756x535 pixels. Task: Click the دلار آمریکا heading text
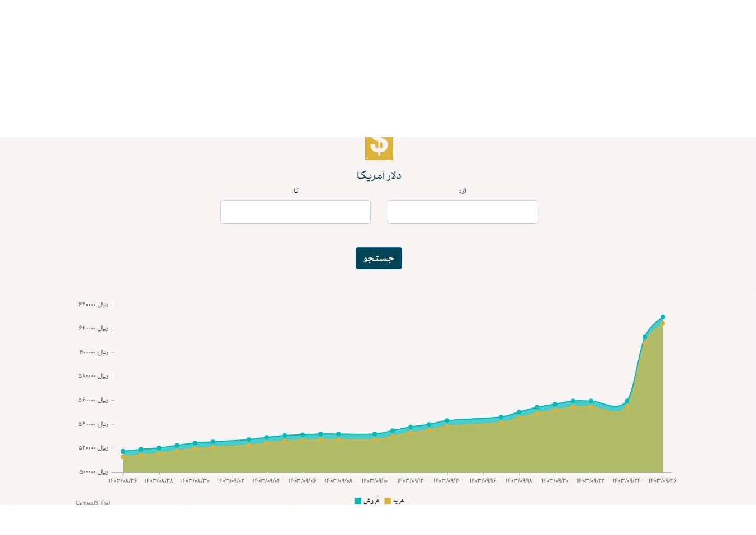379,175
